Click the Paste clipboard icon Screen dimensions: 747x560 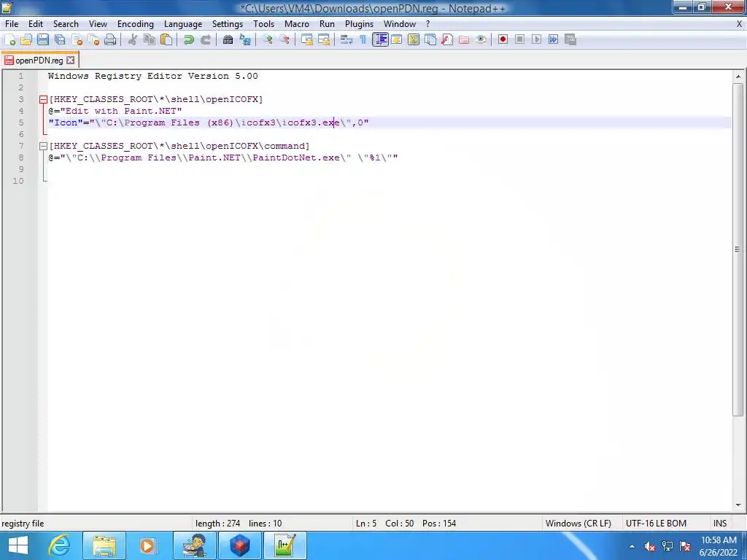(166, 39)
